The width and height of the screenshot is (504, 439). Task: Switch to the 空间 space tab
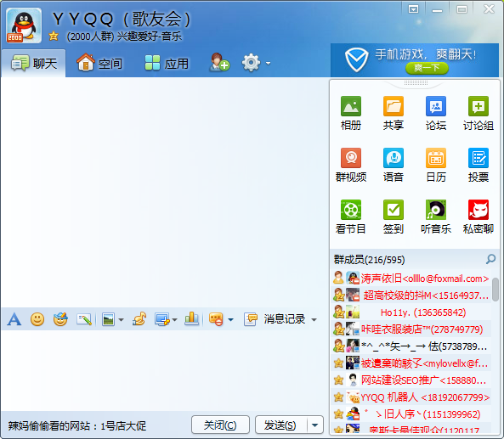coord(99,63)
